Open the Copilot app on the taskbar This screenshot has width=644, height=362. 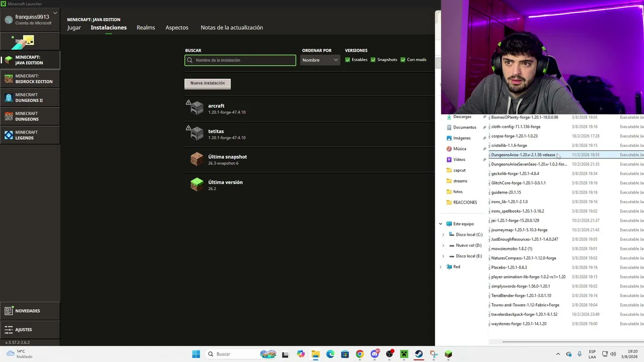tap(300, 354)
